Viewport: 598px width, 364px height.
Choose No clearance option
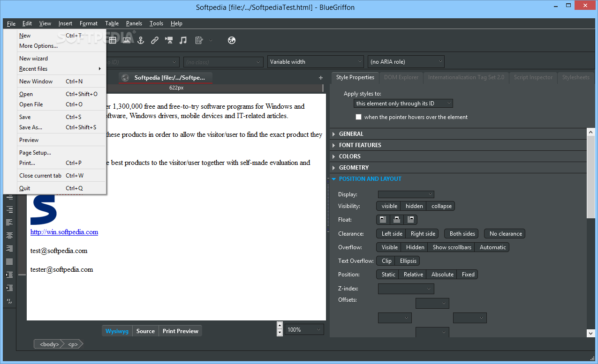(x=506, y=234)
